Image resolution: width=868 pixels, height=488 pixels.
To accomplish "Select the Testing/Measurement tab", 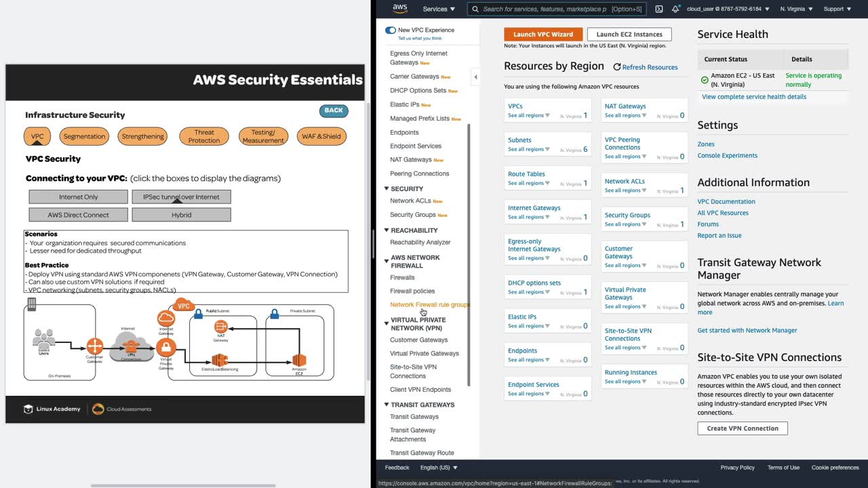I will click(263, 136).
